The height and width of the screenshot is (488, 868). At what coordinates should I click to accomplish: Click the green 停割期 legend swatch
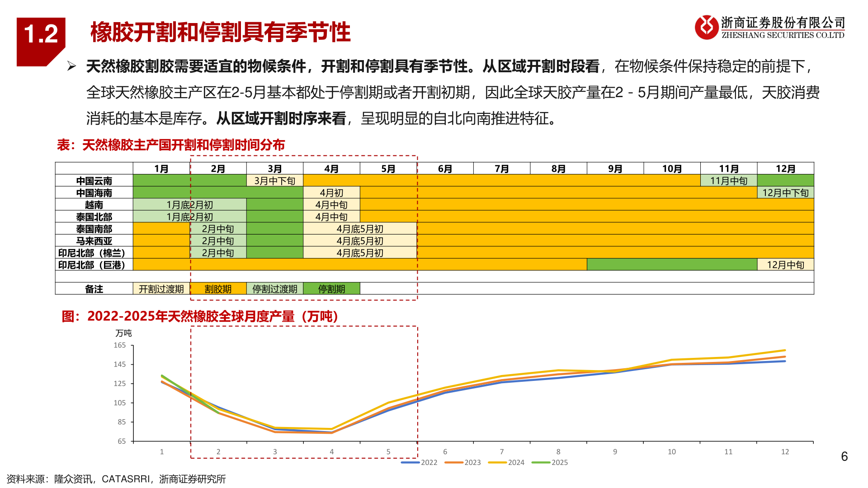tap(331, 289)
